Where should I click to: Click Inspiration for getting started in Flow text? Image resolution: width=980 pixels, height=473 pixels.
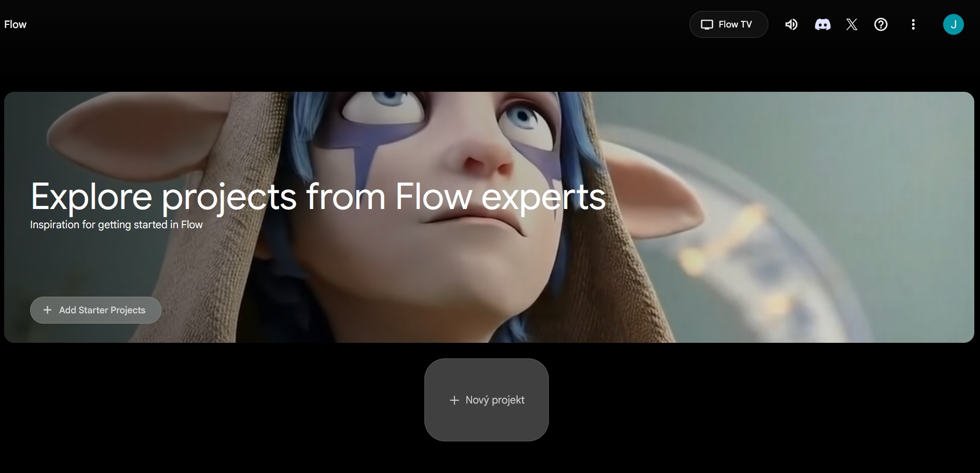[116, 225]
